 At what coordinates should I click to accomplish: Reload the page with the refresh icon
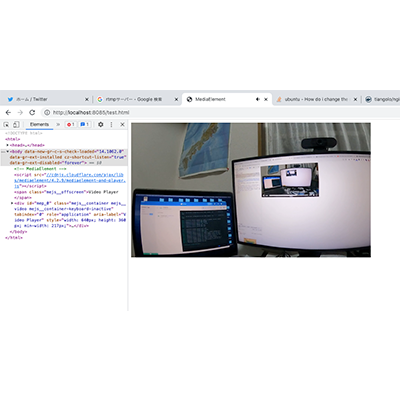pos(32,112)
